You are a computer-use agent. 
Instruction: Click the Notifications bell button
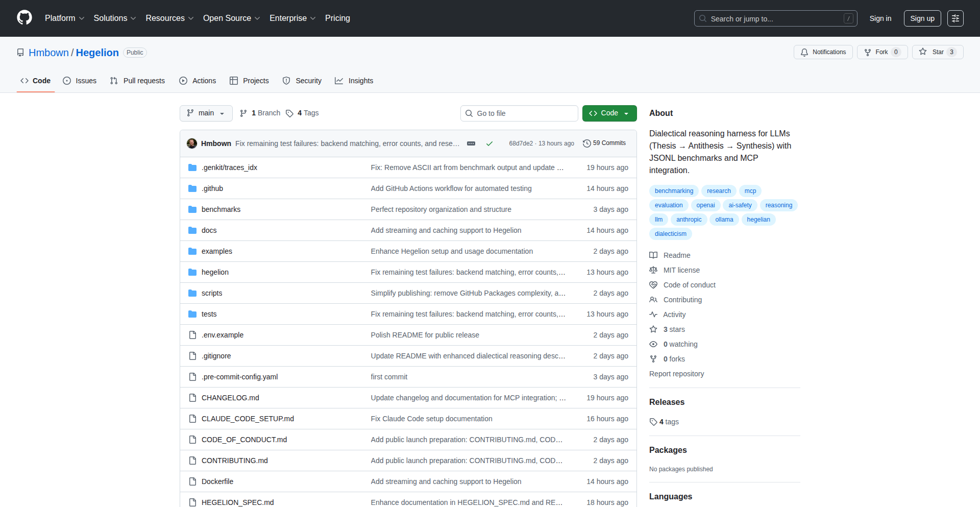click(823, 52)
